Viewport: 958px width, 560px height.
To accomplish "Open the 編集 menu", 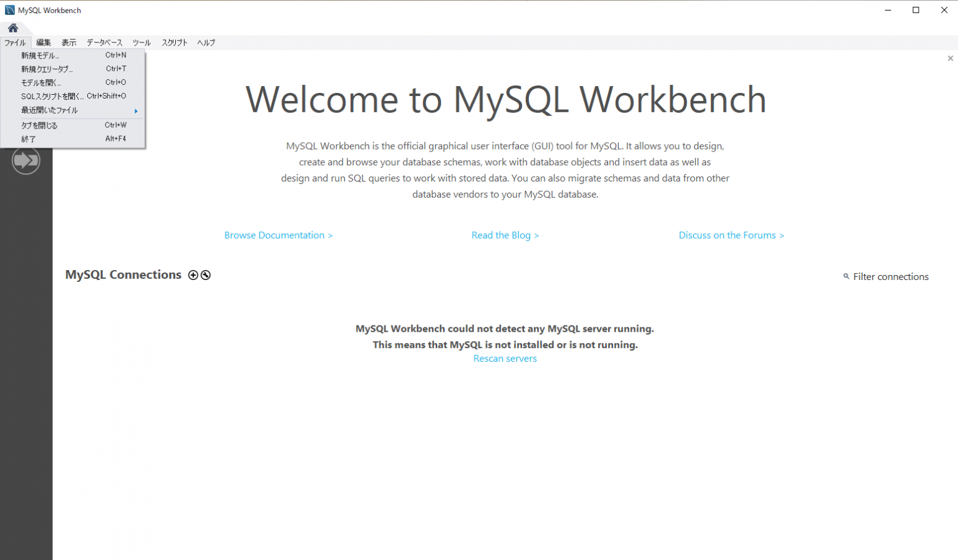I will [x=44, y=42].
